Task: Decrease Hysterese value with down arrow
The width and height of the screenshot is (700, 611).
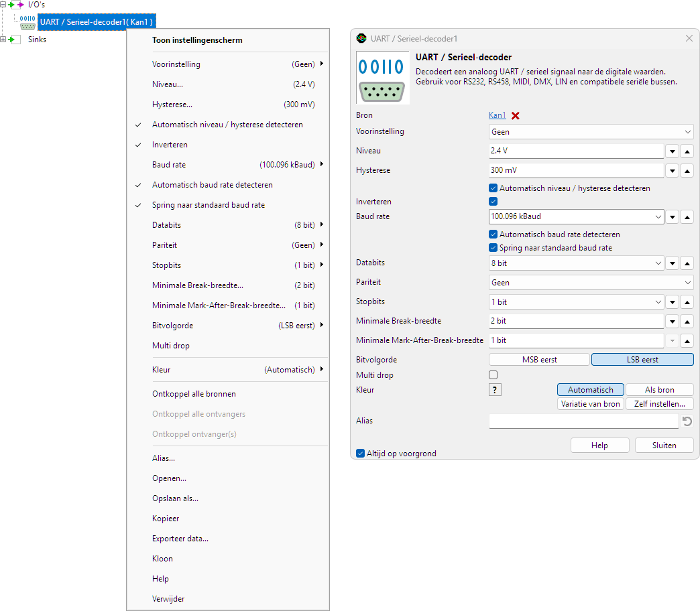Action: click(x=673, y=171)
